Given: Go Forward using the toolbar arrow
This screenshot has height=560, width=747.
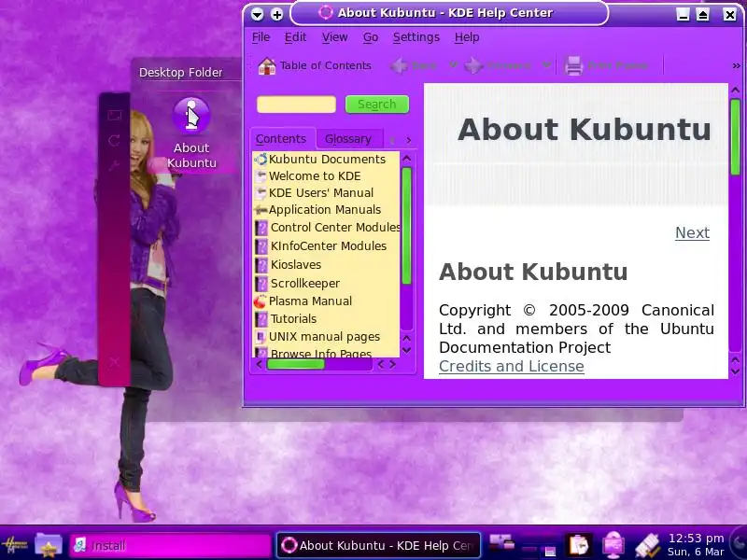Looking at the screenshot, I should (473, 65).
